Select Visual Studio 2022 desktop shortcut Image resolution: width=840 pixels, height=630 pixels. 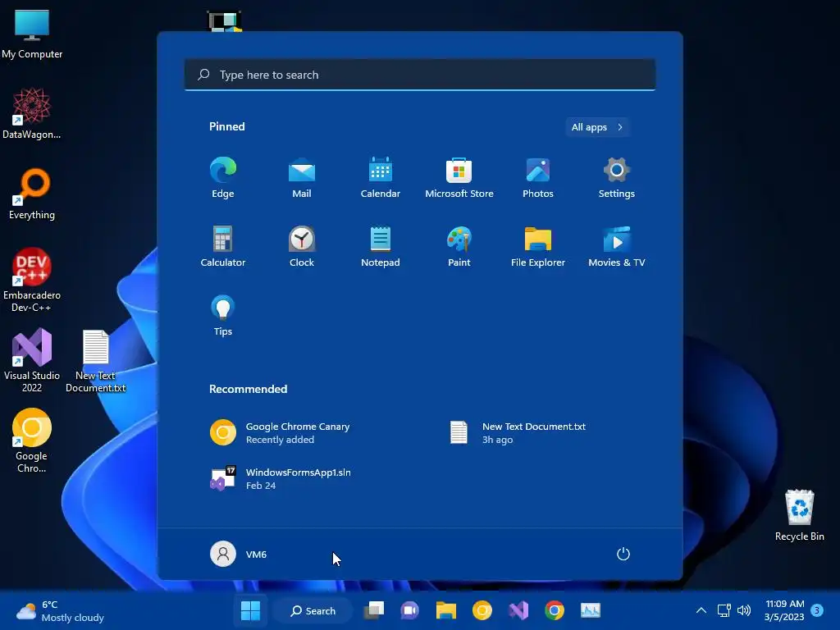coord(32,360)
